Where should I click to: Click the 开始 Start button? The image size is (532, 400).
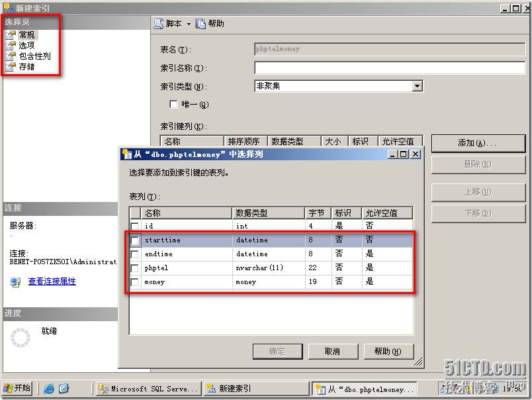pyautogui.click(x=17, y=388)
